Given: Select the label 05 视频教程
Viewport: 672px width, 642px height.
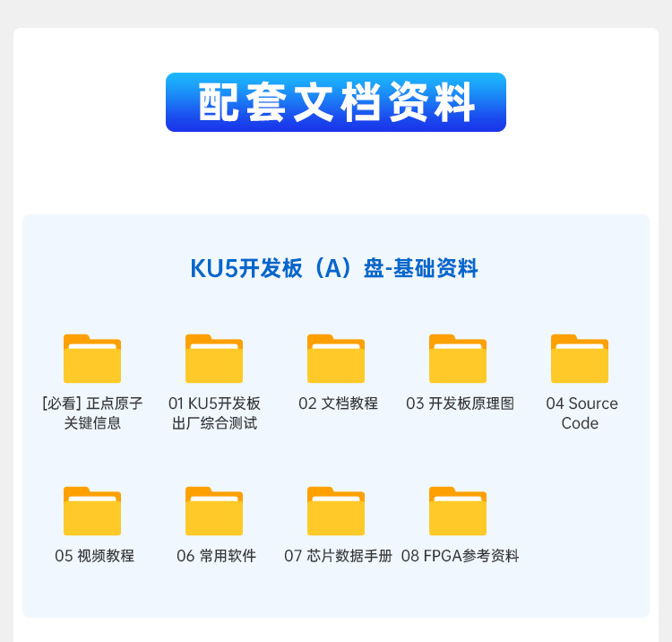Looking at the screenshot, I should (94, 556).
